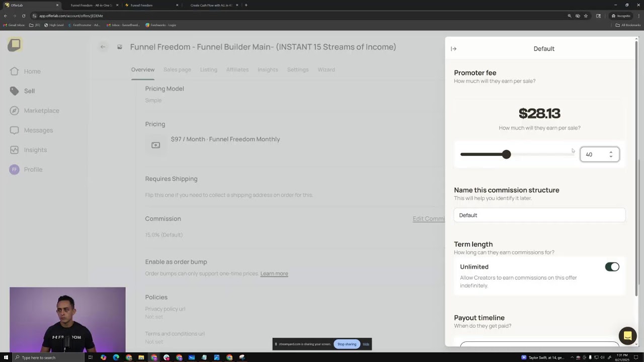Click the OfferLab logo in the sidebar
This screenshot has width=644, height=362.
(x=15, y=45)
